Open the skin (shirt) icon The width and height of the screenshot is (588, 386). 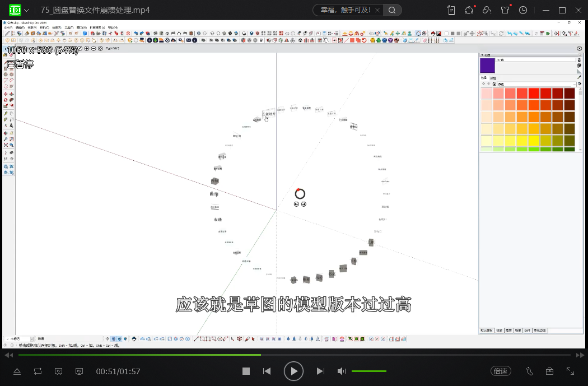506,10
